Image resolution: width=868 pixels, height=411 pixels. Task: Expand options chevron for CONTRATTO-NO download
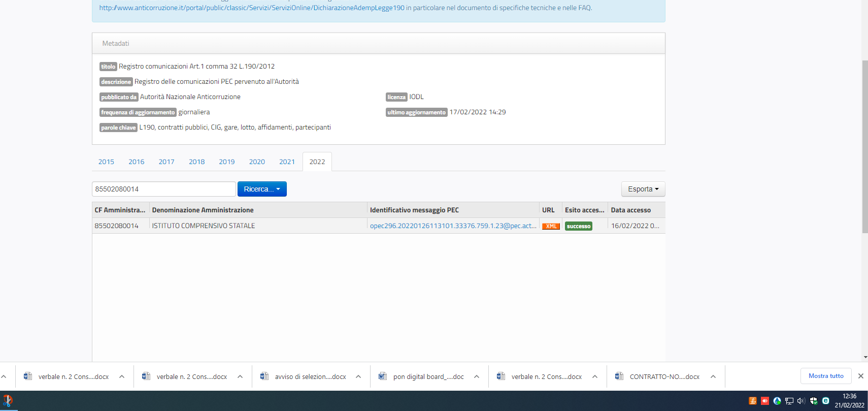[713, 376]
